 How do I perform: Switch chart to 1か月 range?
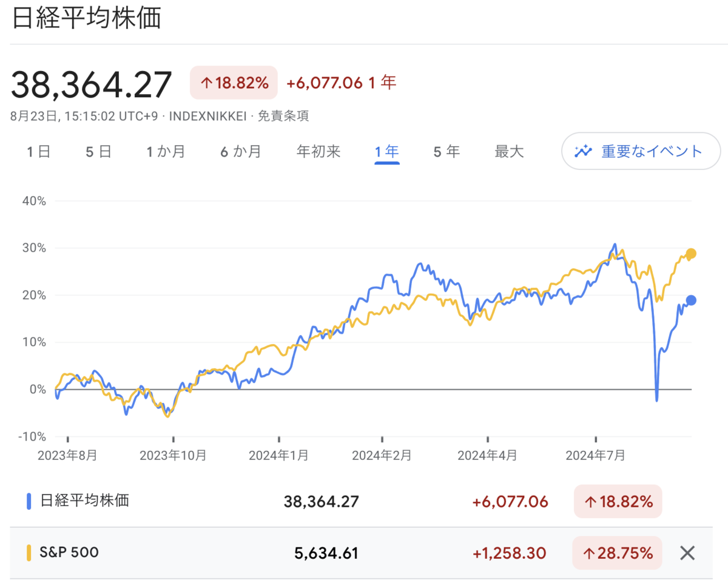coord(166,152)
